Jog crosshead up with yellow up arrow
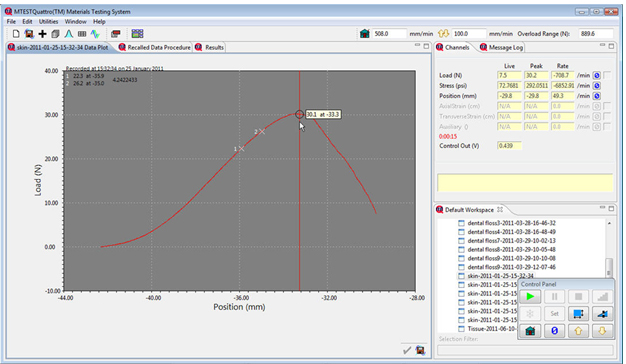 578,331
